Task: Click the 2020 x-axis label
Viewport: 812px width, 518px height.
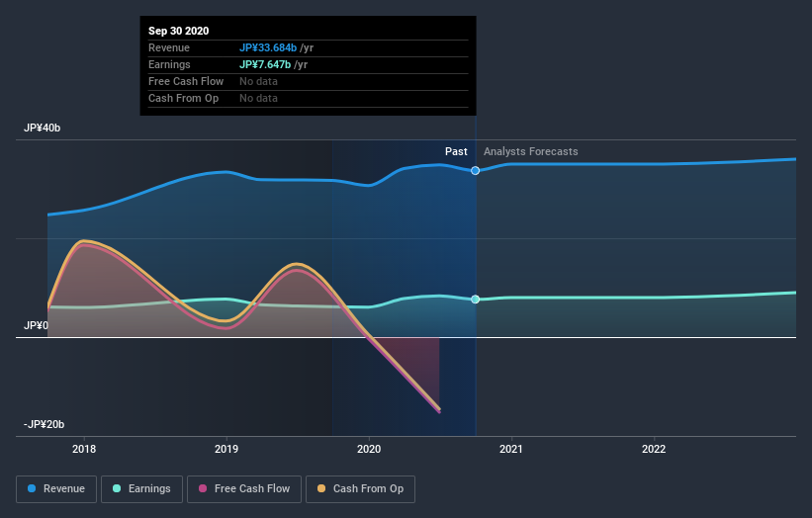Action: (x=369, y=449)
